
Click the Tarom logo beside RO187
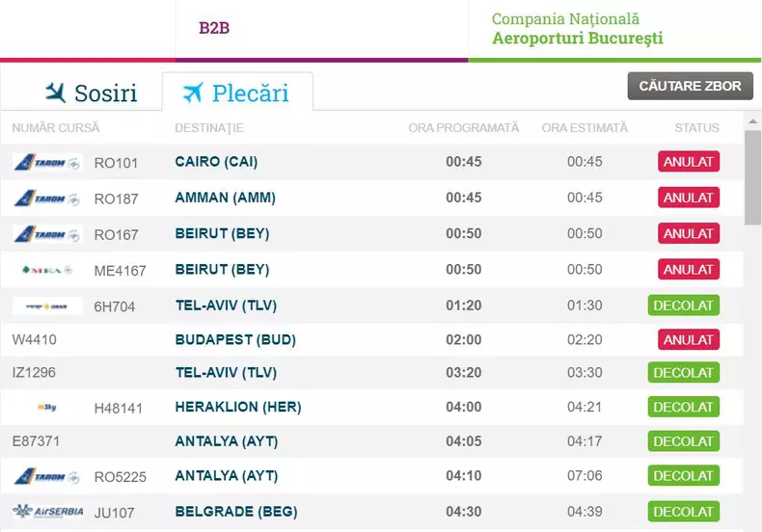click(x=47, y=198)
